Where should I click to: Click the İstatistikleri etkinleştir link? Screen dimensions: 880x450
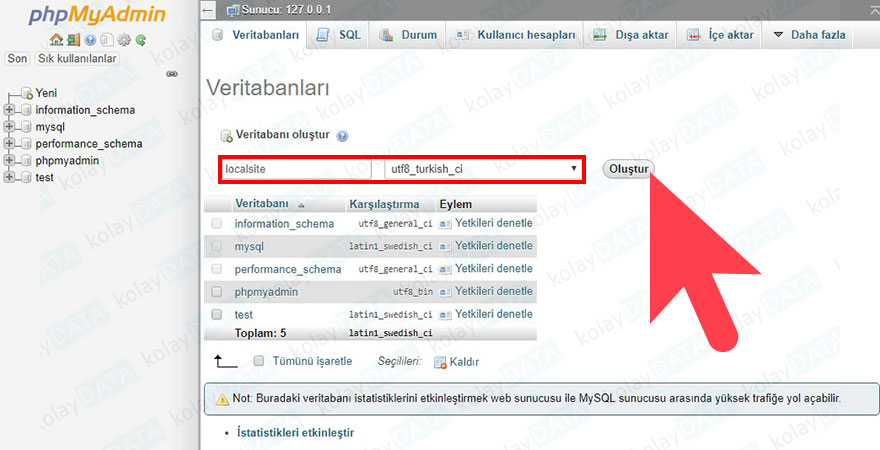[x=295, y=433]
